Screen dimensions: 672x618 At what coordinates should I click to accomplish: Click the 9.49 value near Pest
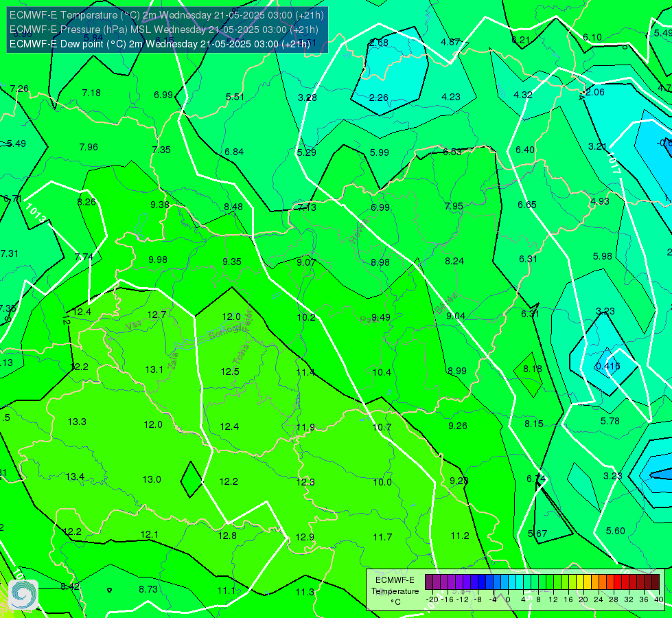381,317
